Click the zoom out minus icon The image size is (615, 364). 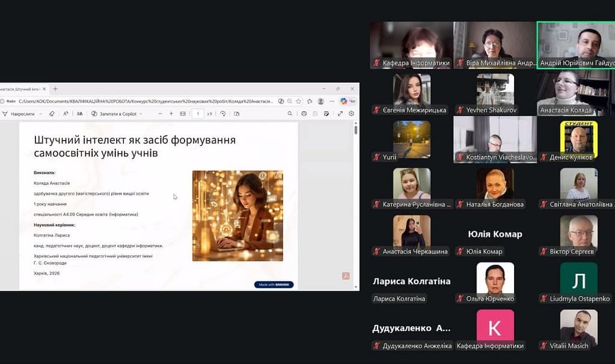[x=160, y=114]
